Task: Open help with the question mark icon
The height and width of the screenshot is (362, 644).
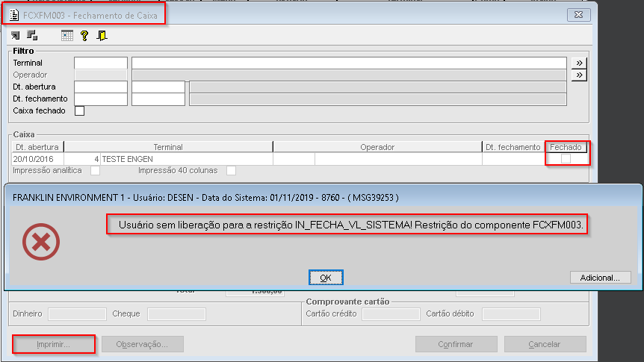Action: tap(84, 36)
